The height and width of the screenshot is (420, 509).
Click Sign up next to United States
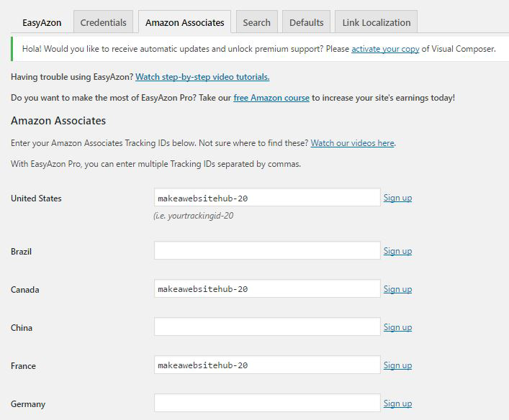point(397,198)
